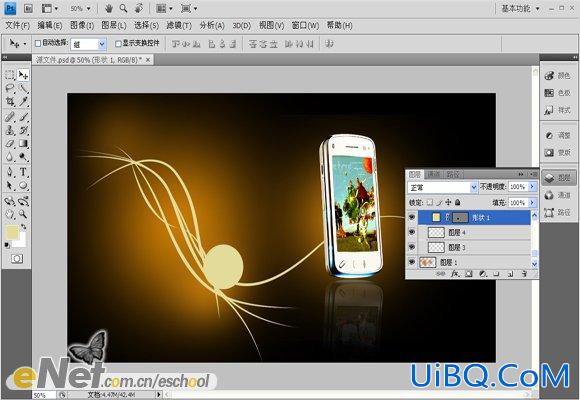Screen dimensions: 580x400
Task: Open layer style fx menu
Action: (x=455, y=274)
